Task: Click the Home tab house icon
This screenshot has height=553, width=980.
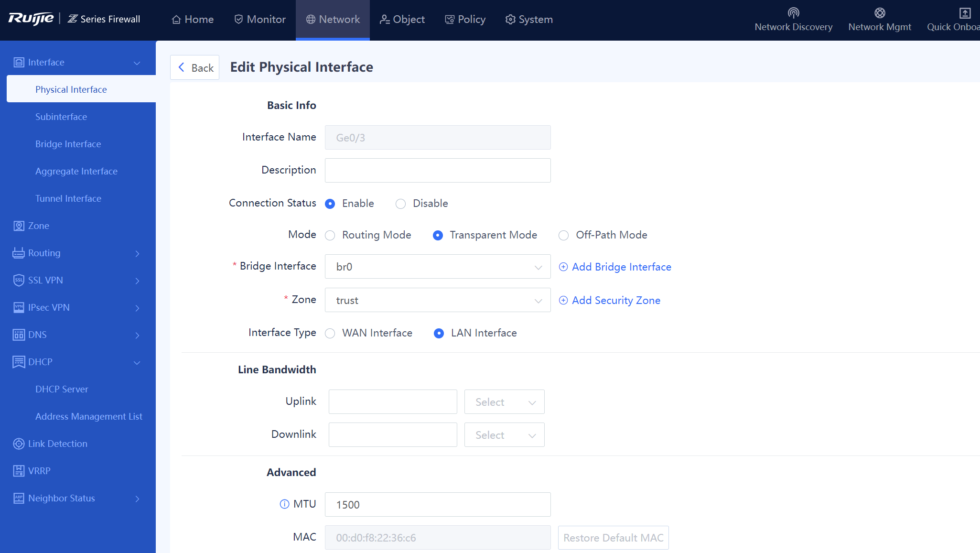Action: 176,19
